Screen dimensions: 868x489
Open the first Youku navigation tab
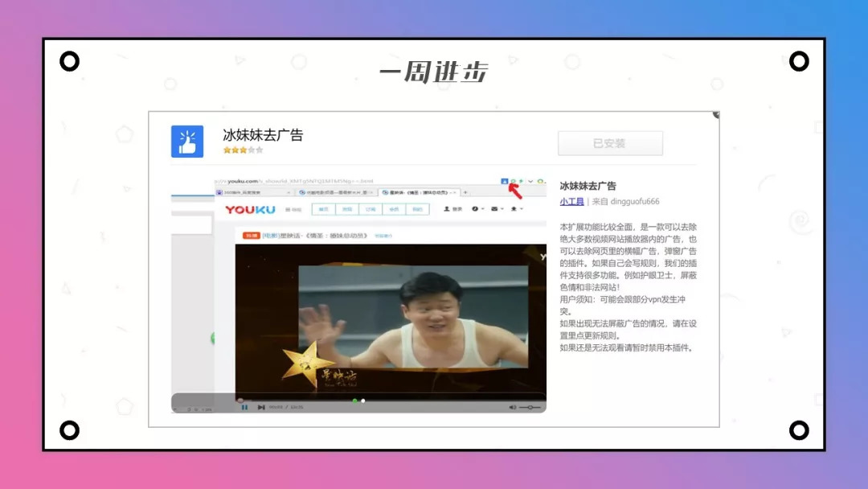coord(324,209)
